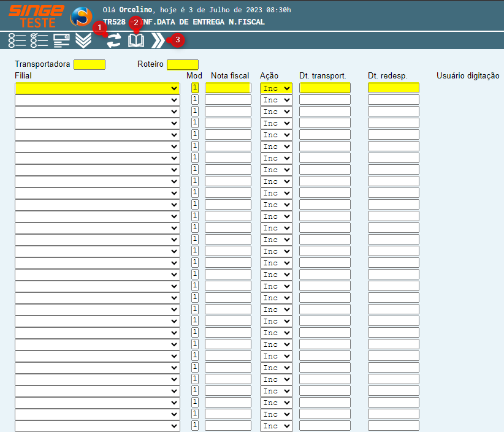The height and width of the screenshot is (432, 504).
Task: Click the checklist icon in toolbar
Action: pos(39,40)
